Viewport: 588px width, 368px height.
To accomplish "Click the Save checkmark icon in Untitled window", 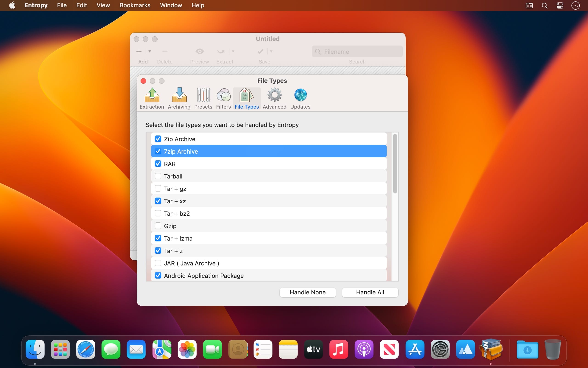I will pos(260,51).
